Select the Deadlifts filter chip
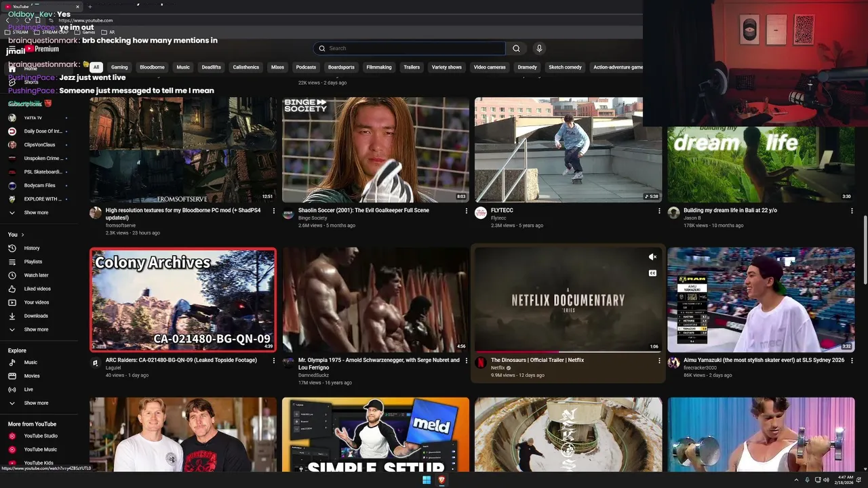 point(212,67)
